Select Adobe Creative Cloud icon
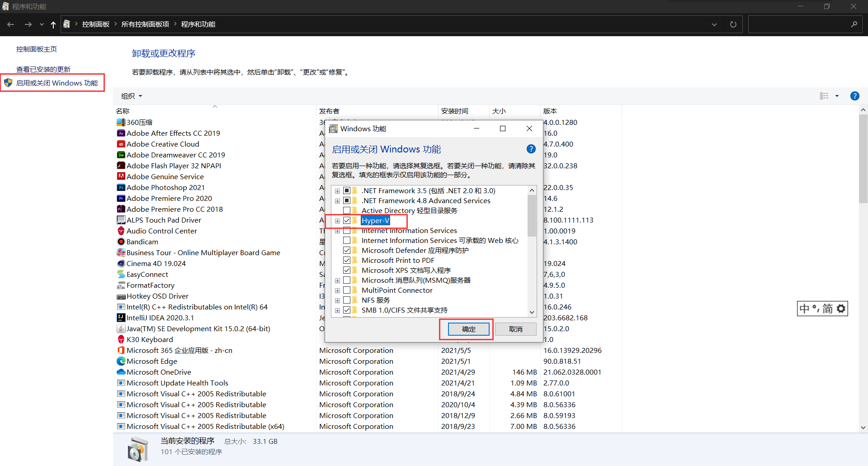Screen dimensions: 868x466 (121, 144)
